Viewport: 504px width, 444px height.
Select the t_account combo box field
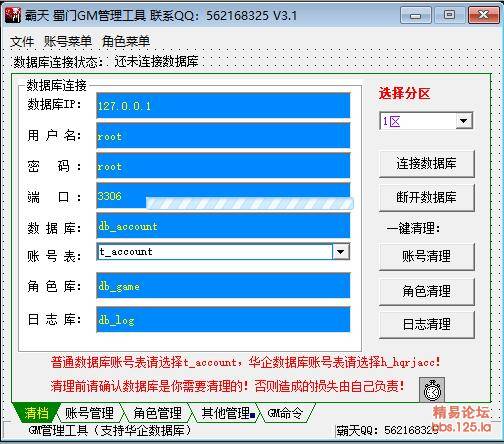[x=223, y=252]
